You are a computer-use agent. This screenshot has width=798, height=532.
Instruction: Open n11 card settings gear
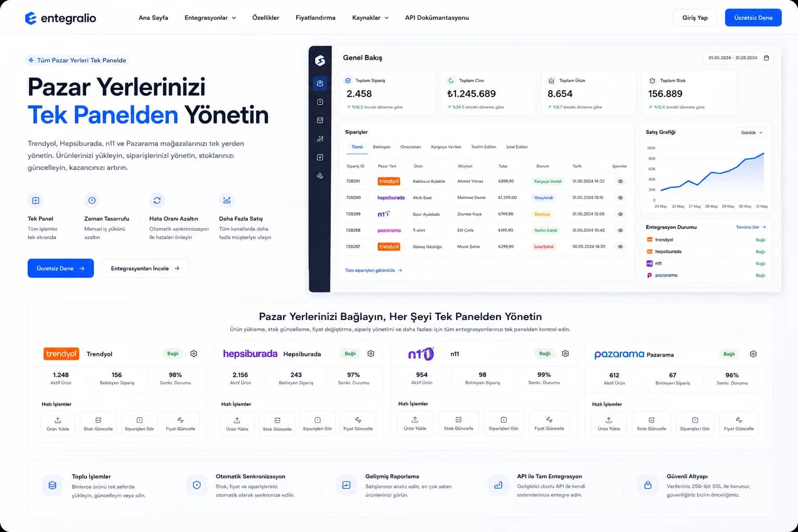pyautogui.click(x=565, y=353)
